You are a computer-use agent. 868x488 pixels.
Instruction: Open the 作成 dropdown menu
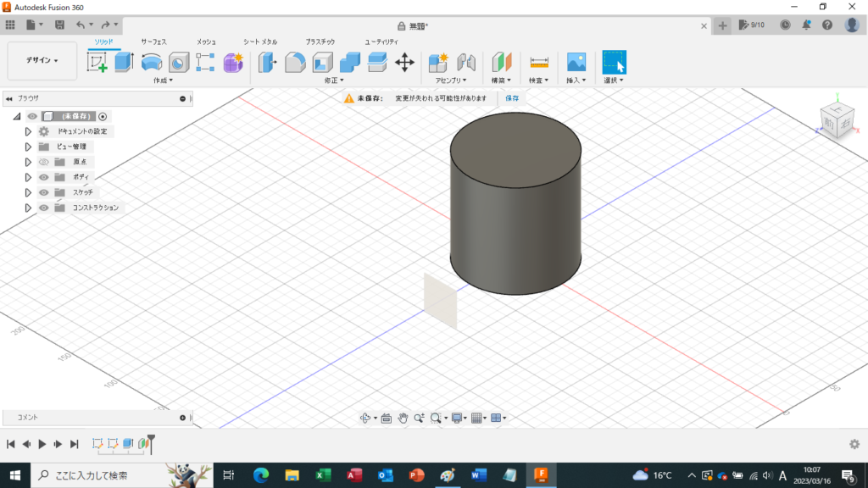pos(163,80)
